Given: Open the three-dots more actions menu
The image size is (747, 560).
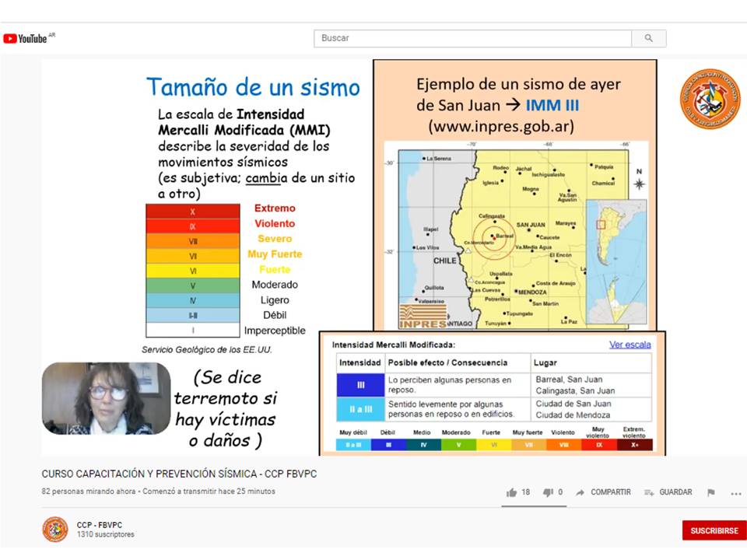Looking at the screenshot, I should click(x=736, y=494).
